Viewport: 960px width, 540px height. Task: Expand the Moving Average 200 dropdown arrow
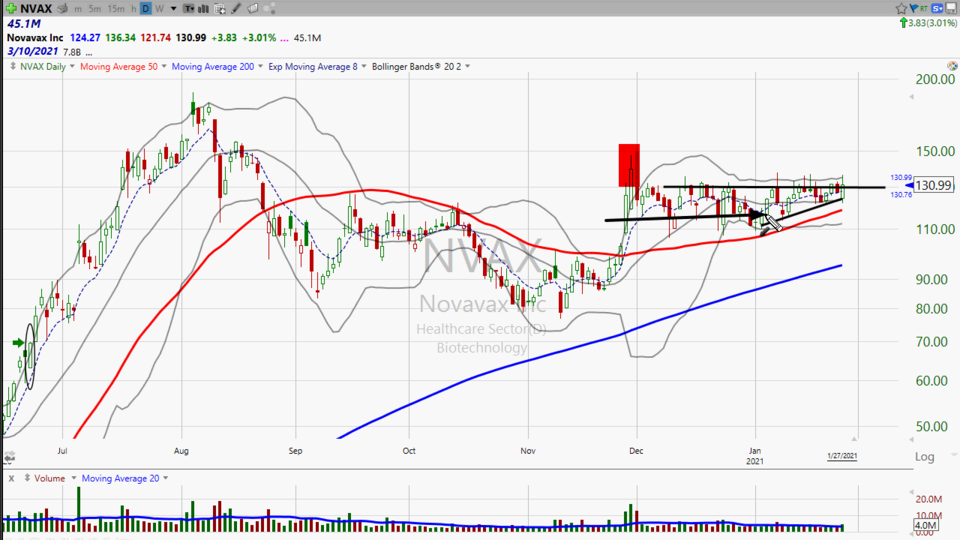[260, 66]
